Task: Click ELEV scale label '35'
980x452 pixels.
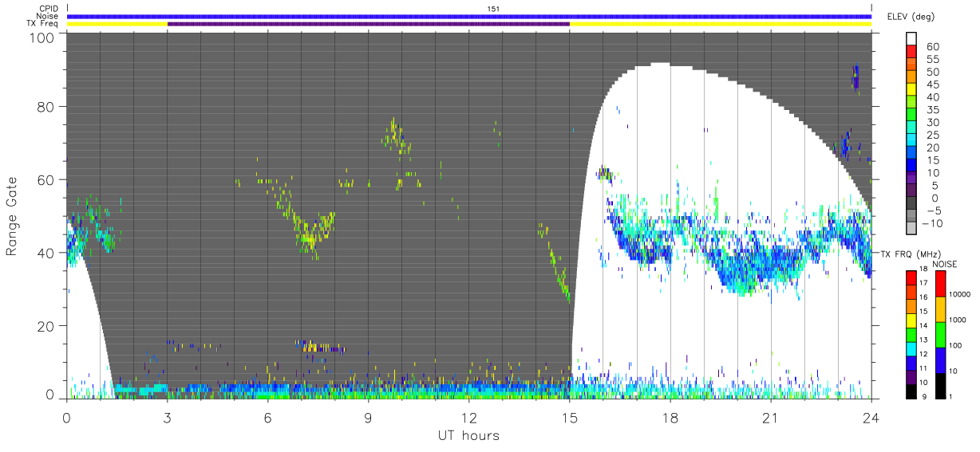Action: tap(931, 110)
